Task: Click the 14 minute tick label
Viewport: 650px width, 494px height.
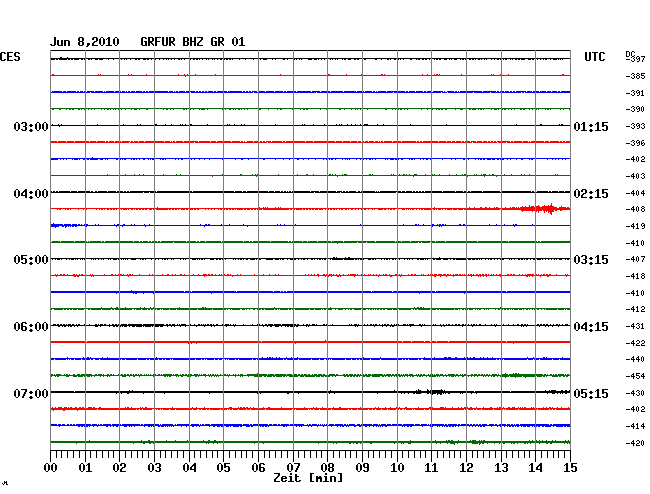Action: (x=535, y=468)
